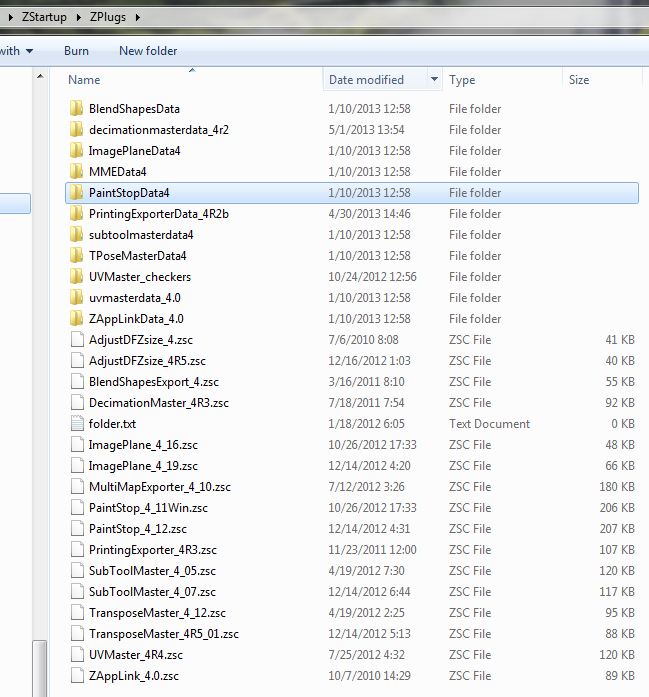Click size value 88 KB

point(620,633)
